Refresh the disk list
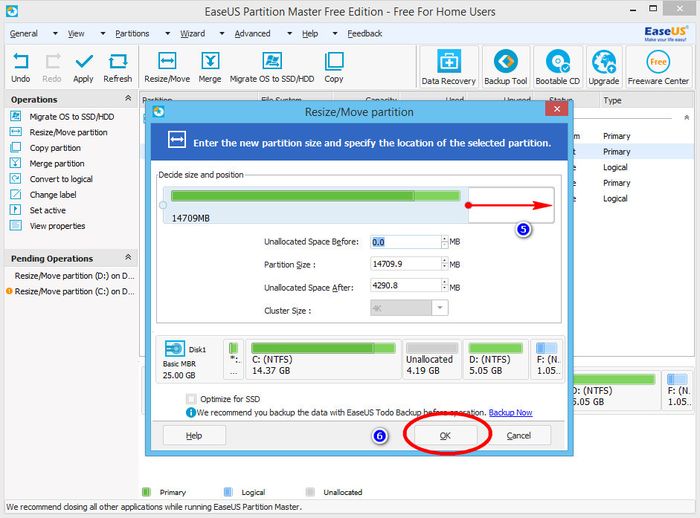Viewport: 700px width, 518px height. tap(118, 61)
